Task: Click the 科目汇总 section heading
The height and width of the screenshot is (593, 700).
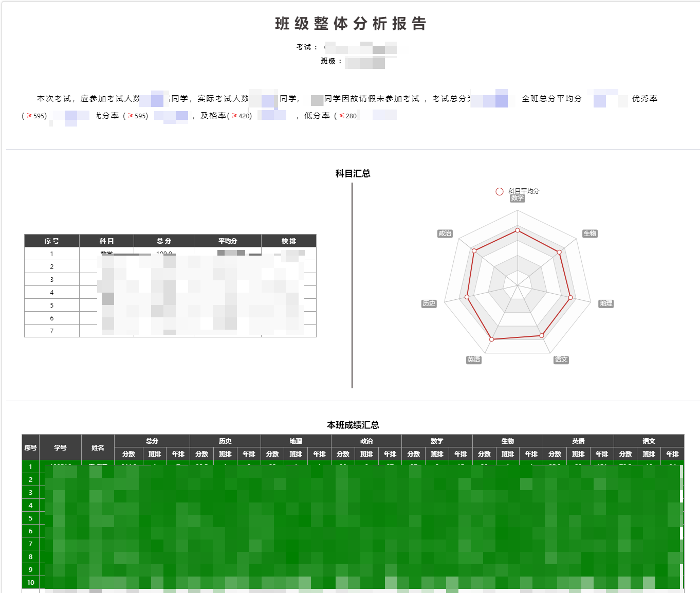Action: (x=353, y=173)
